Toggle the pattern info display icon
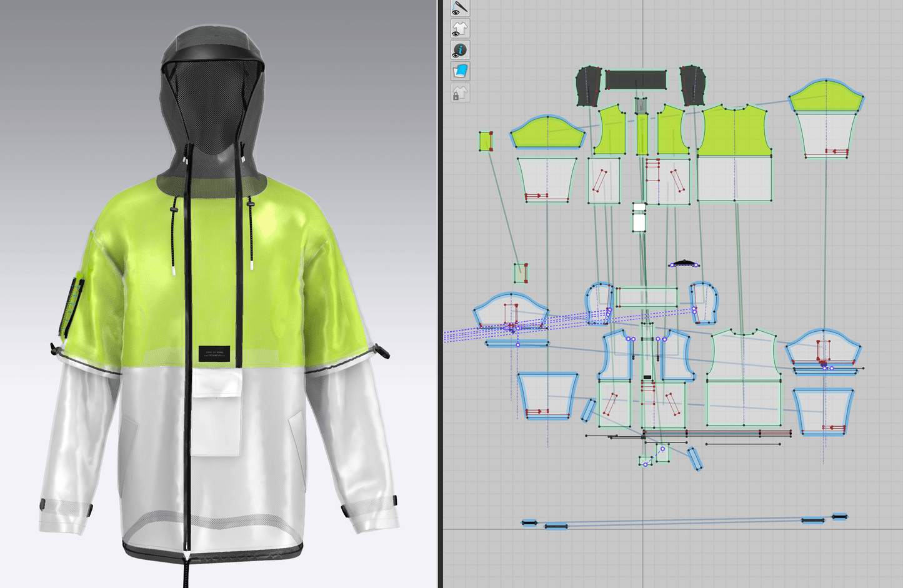 [x=460, y=50]
